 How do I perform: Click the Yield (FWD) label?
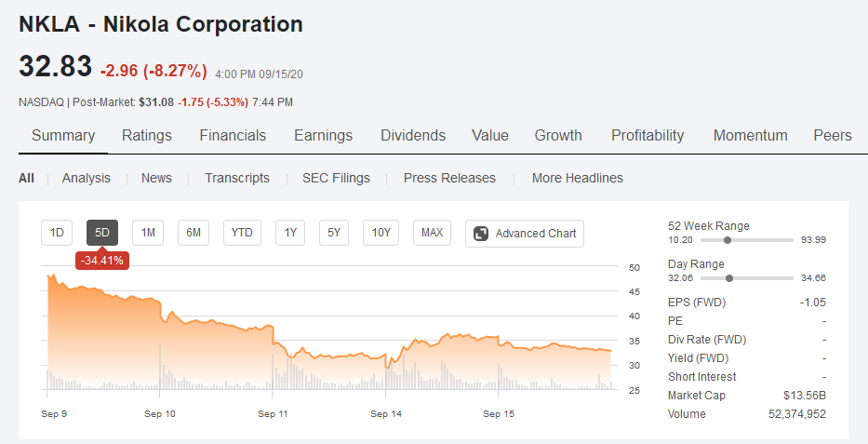click(698, 358)
